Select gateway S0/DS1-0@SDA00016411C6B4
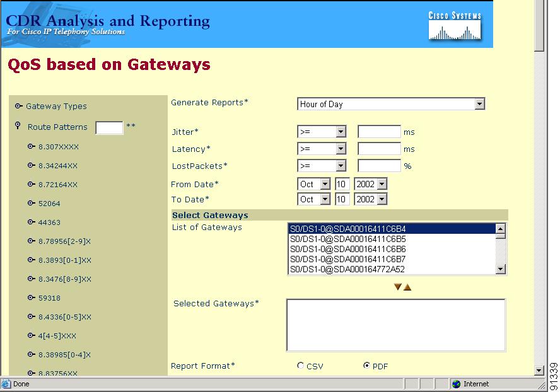Image resolution: width=560 pixels, height=392 pixels. click(x=392, y=229)
